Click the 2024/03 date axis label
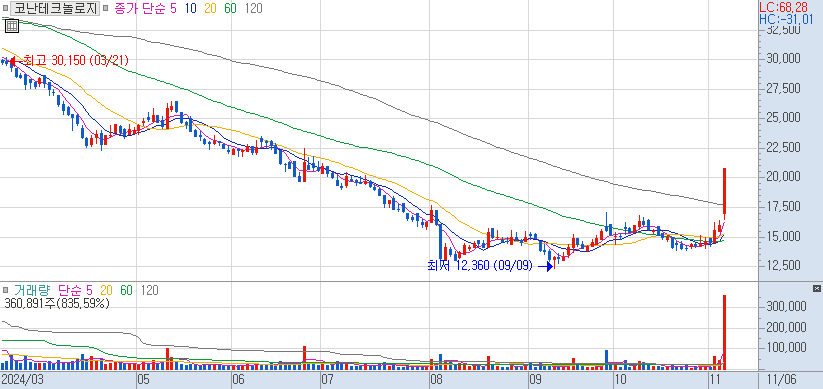The image size is (823, 389). click(x=22, y=379)
